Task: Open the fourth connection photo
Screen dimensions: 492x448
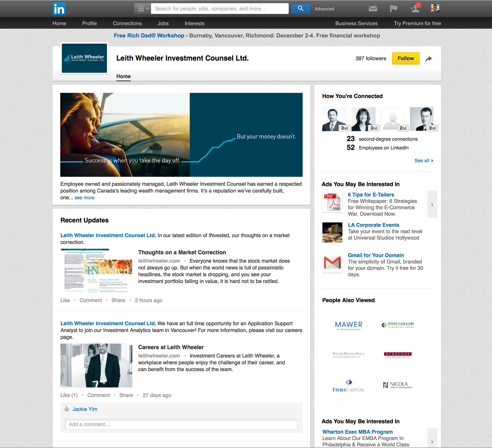Action: coord(422,119)
